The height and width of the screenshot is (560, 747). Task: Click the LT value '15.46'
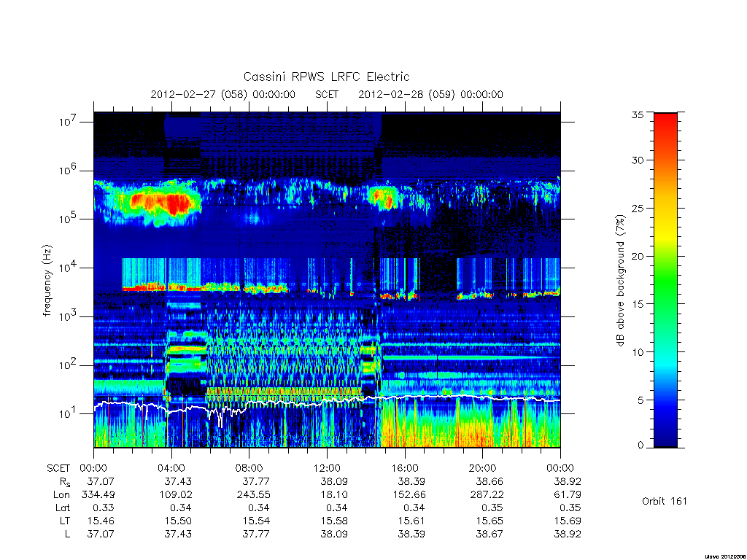click(x=101, y=521)
